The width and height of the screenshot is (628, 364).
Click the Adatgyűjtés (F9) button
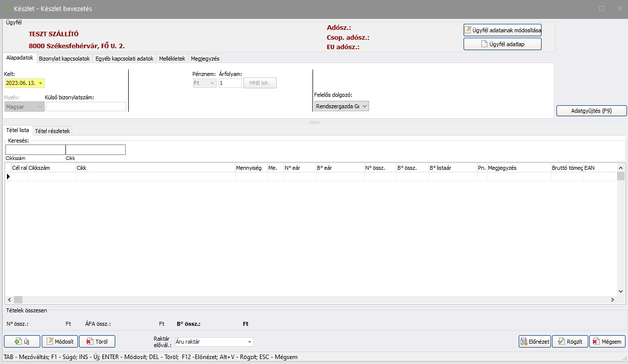click(x=591, y=111)
